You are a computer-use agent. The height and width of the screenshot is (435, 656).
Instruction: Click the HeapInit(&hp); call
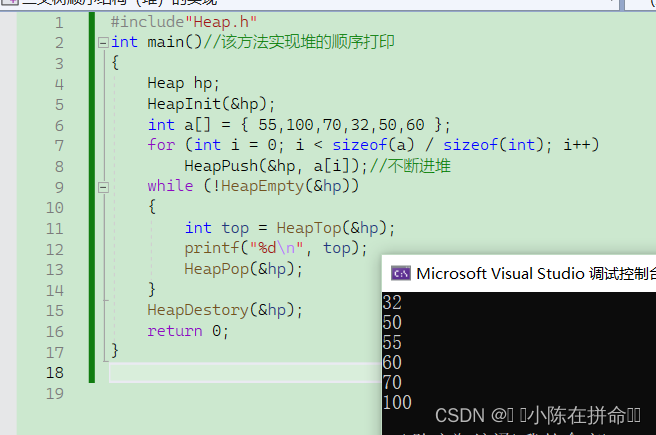coord(211,104)
